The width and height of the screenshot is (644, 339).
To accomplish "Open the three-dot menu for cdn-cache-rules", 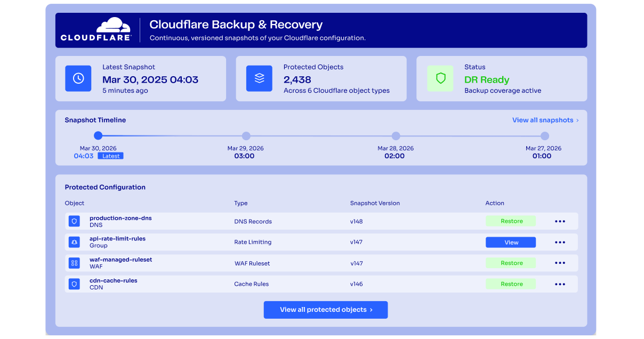I will pyautogui.click(x=560, y=284).
